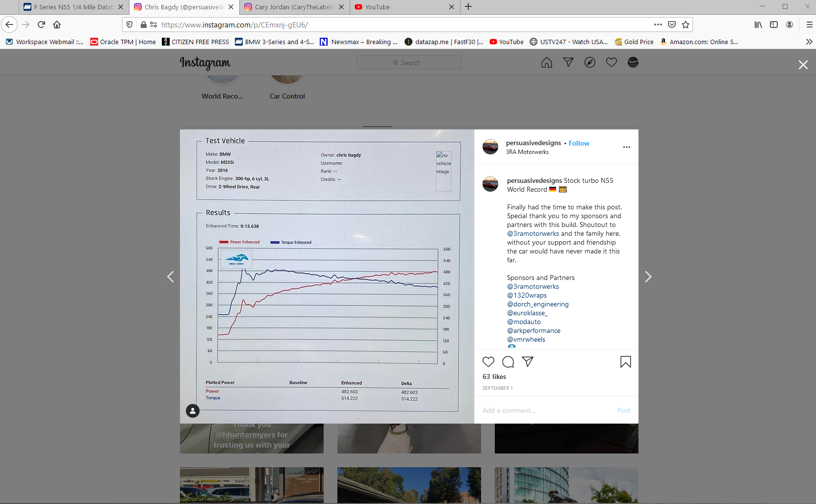The image size is (816, 504).
Task: Like the post with heart icon
Action: (x=488, y=362)
